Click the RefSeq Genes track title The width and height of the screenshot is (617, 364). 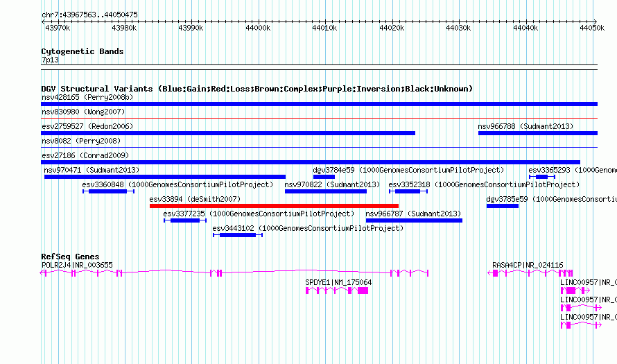70,257
